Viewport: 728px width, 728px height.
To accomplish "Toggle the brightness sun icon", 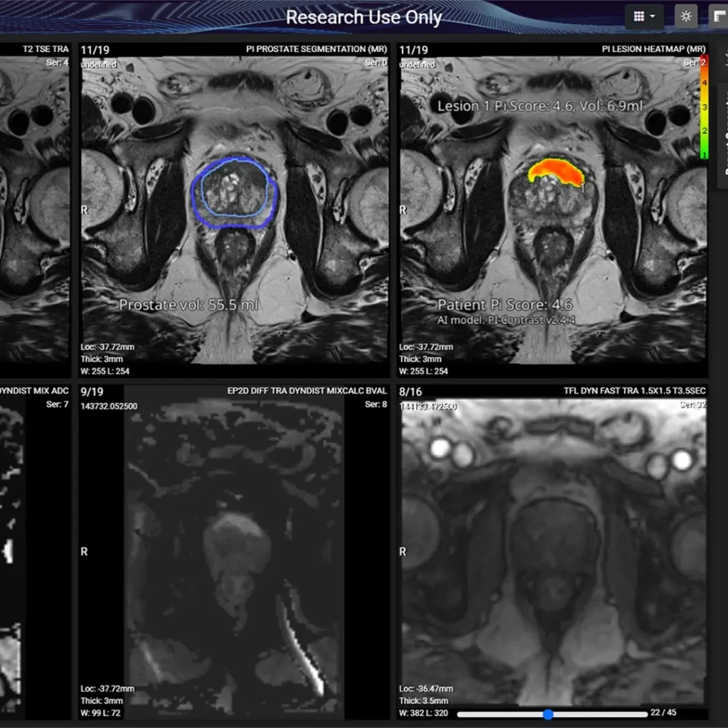I will pyautogui.click(x=686, y=16).
